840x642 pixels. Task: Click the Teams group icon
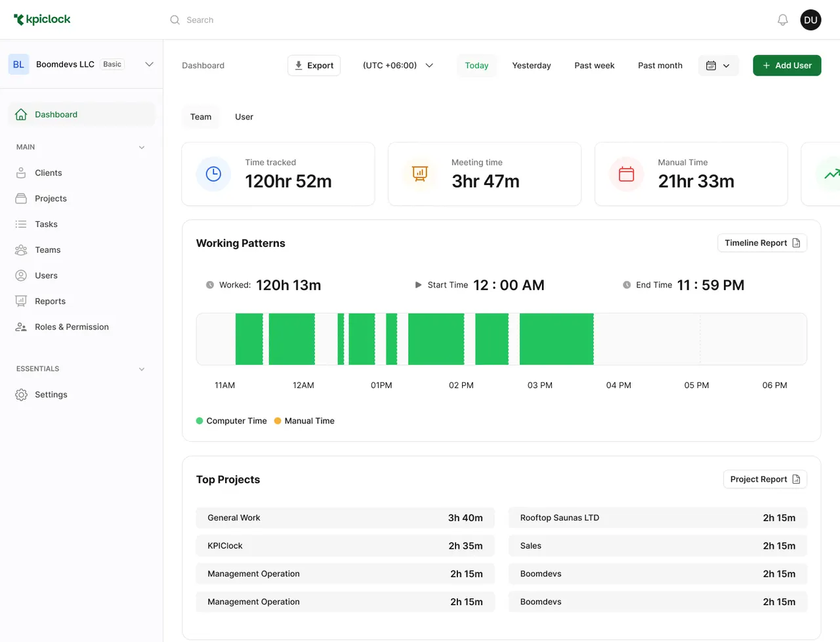(x=21, y=249)
